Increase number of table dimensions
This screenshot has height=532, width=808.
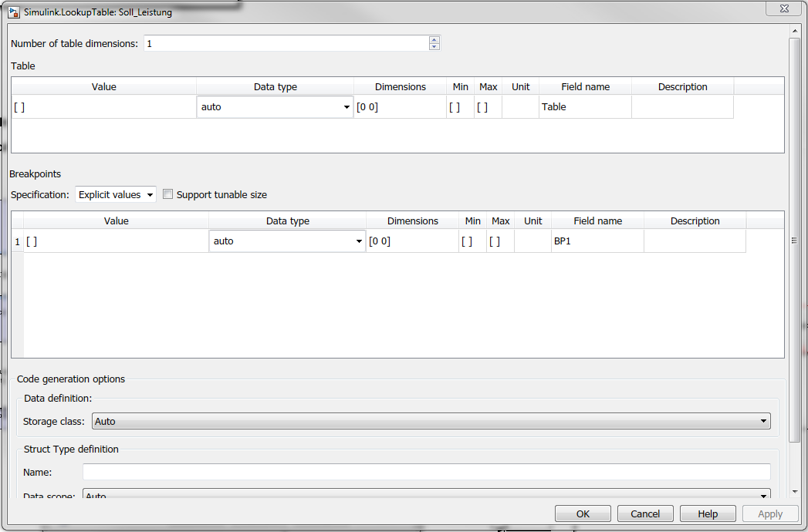pyautogui.click(x=434, y=39)
